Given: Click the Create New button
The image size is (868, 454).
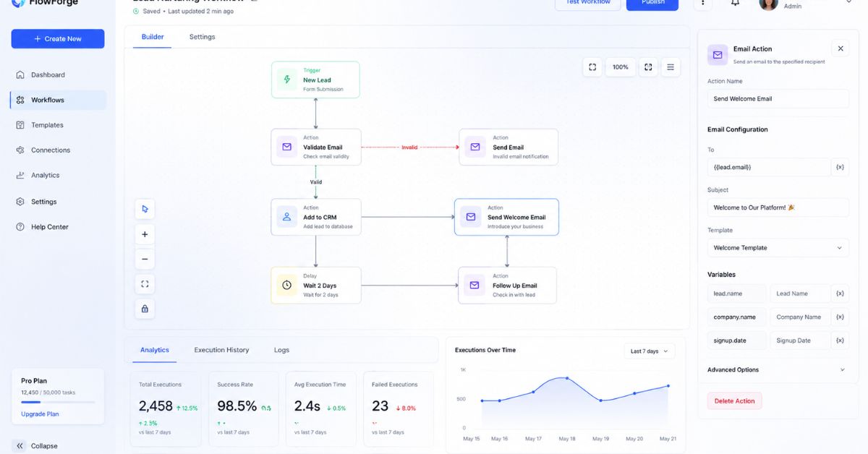Looking at the screenshot, I should click(x=58, y=39).
